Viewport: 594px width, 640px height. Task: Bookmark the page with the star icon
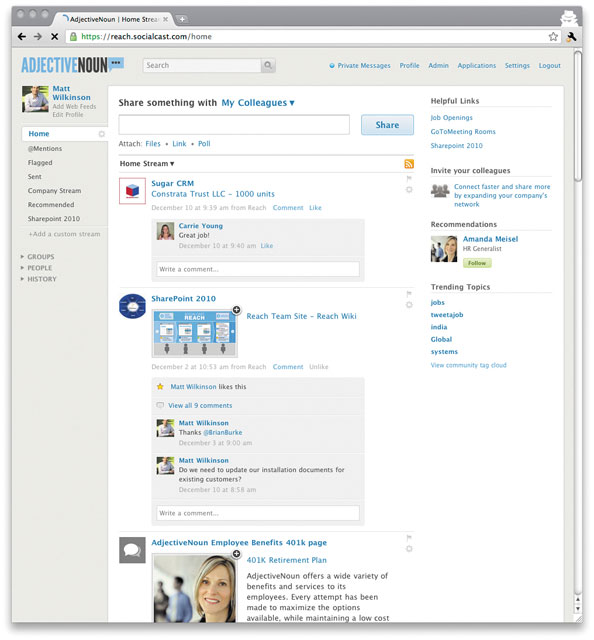(553, 37)
